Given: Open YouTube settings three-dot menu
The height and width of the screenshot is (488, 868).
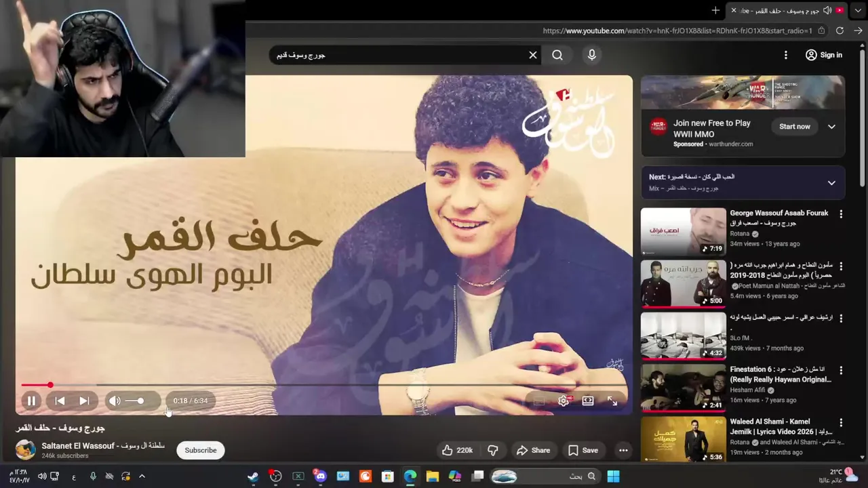Looking at the screenshot, I should coord(786,55).
